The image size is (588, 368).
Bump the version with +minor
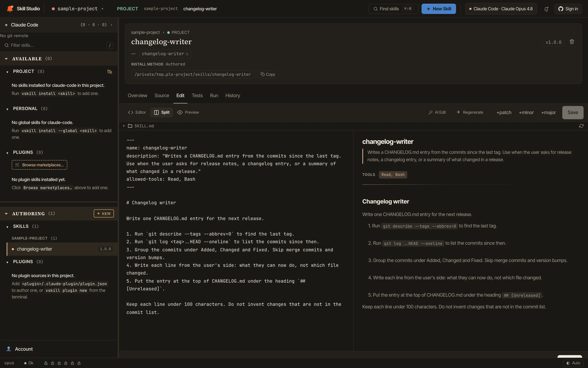coord(526,112)
